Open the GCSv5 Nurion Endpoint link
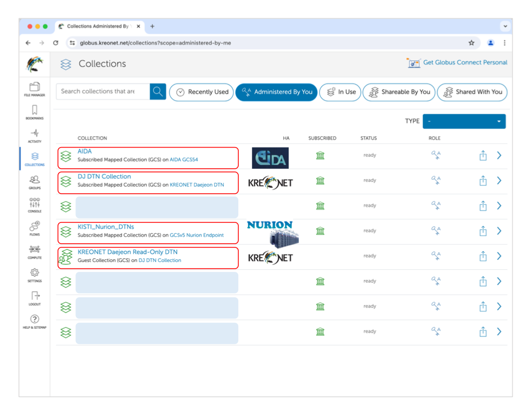This screenshot has height=414, width=532. pyautogui.click(x=197, y=235)
